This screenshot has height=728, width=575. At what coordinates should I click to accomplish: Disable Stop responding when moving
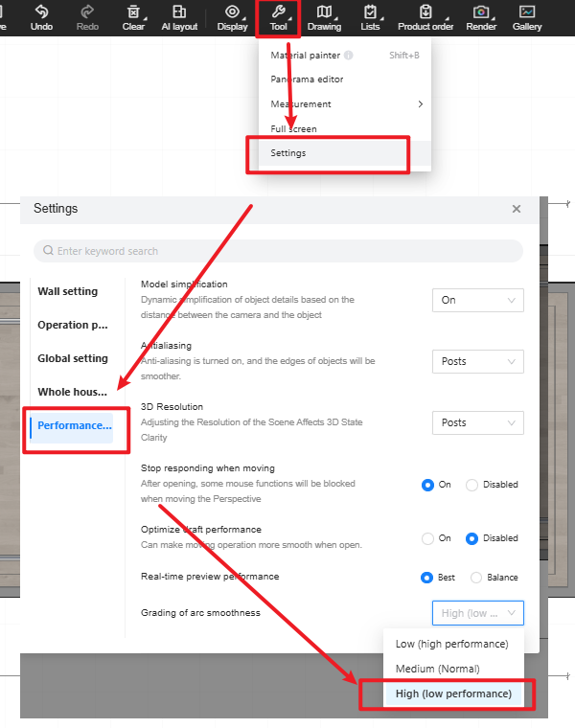(x=471, y=485)
